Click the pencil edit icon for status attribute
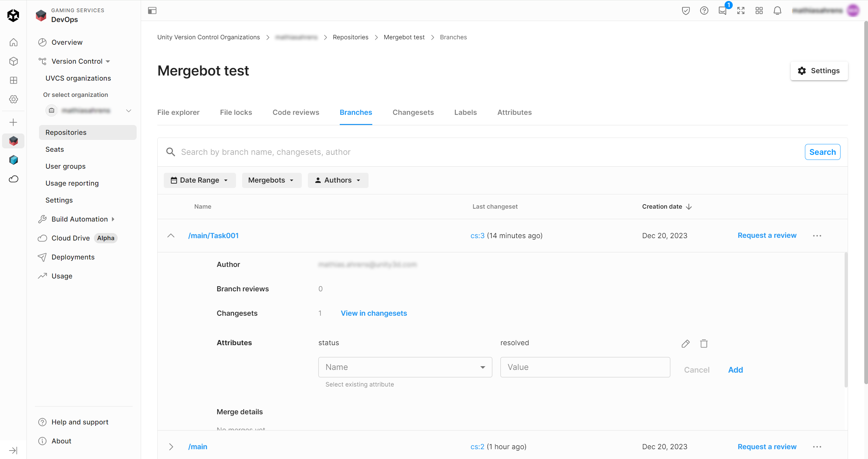868x459 pixels. point(685,343)
